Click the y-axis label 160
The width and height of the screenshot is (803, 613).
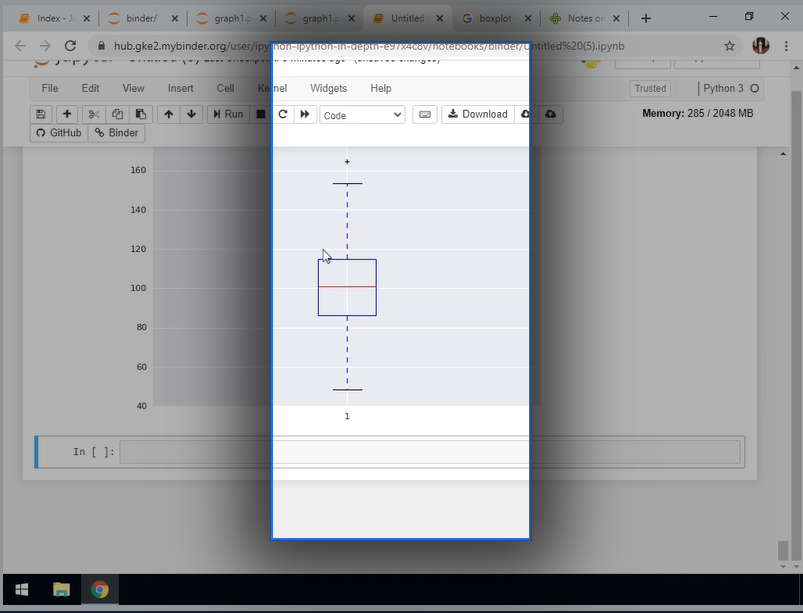(138, 170)
